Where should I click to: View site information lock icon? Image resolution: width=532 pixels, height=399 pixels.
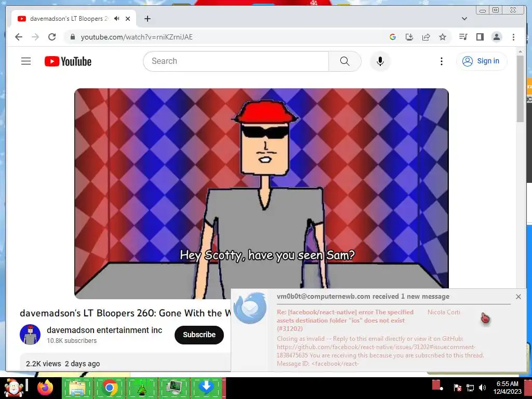[x=72, y=37]
